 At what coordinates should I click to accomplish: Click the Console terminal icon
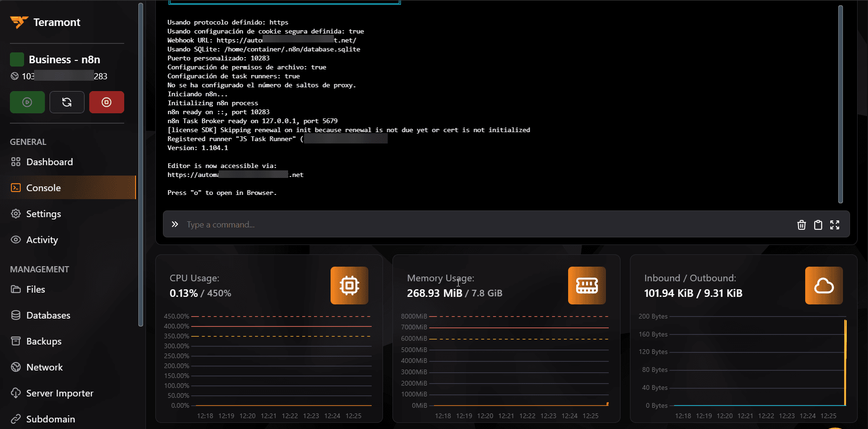[16, 188]
